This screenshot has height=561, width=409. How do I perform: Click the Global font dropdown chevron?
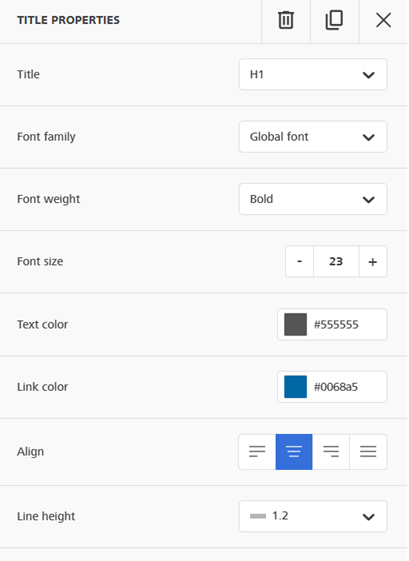pos(369,137)
